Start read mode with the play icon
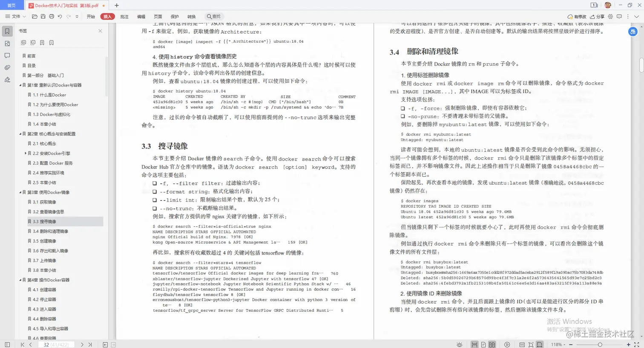 pos(507,344)
